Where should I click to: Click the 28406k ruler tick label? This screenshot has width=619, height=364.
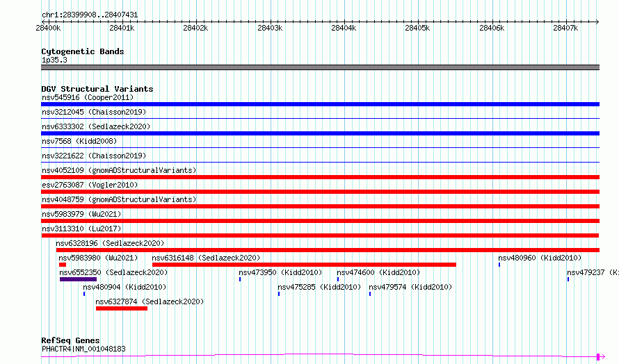click(492, 28)
